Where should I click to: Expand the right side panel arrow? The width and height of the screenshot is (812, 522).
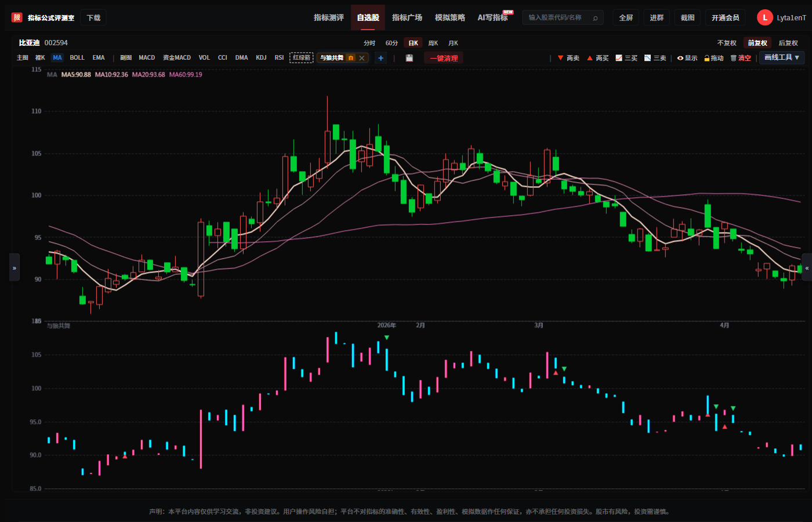pyautogui.click(x=807, y=267)
